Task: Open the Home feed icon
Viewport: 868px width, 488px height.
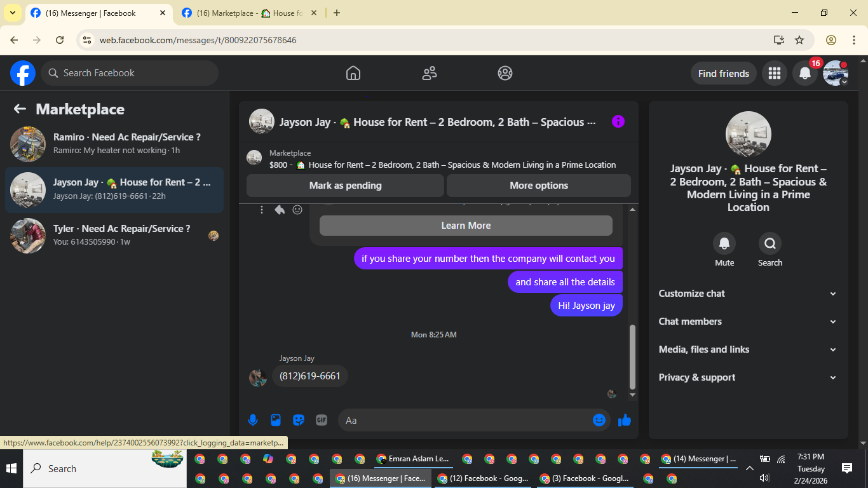Action: tap(353, 73)
